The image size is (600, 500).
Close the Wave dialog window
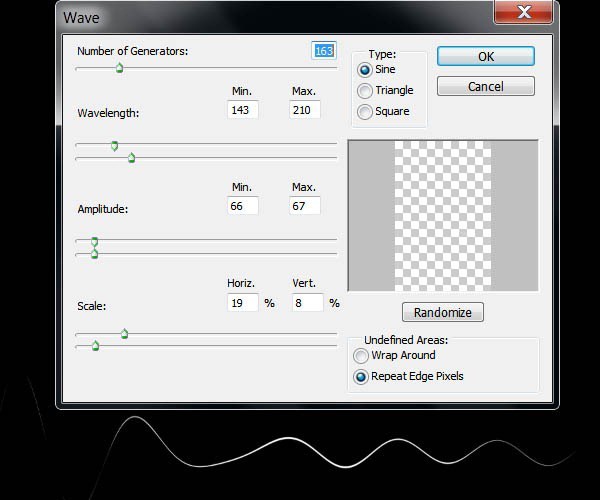522,12
